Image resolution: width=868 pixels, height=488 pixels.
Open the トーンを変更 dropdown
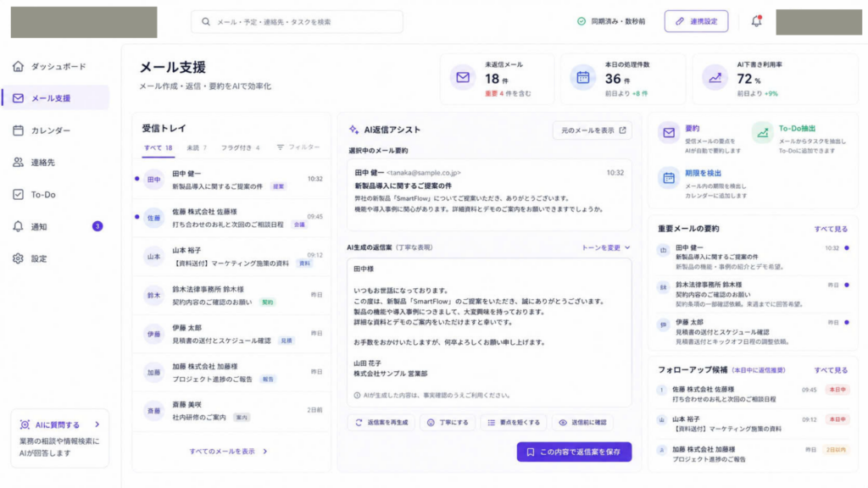tap(605, 248)
